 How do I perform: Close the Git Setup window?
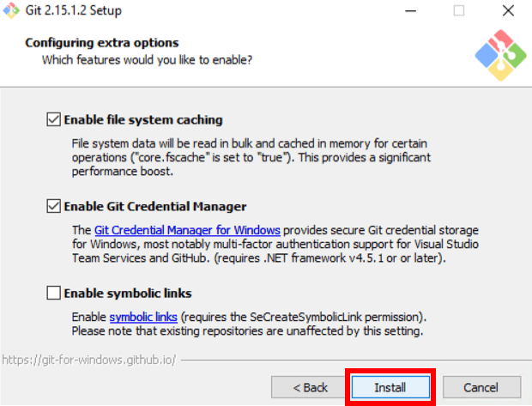pos(508,11)
